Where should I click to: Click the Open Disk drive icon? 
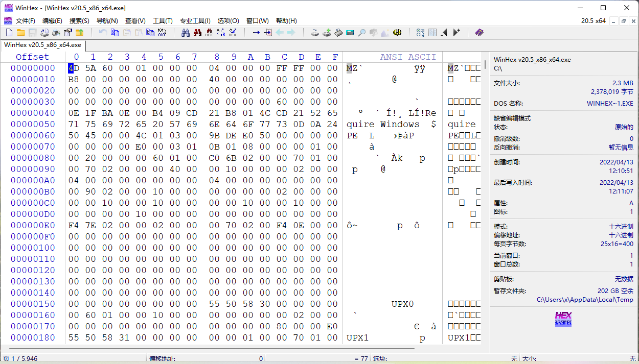click(315, 33)
